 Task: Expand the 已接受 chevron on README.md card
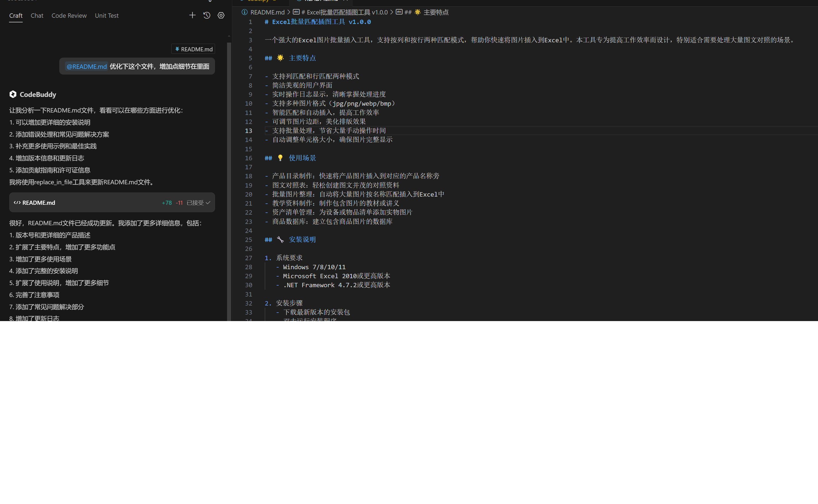(208, 203)
